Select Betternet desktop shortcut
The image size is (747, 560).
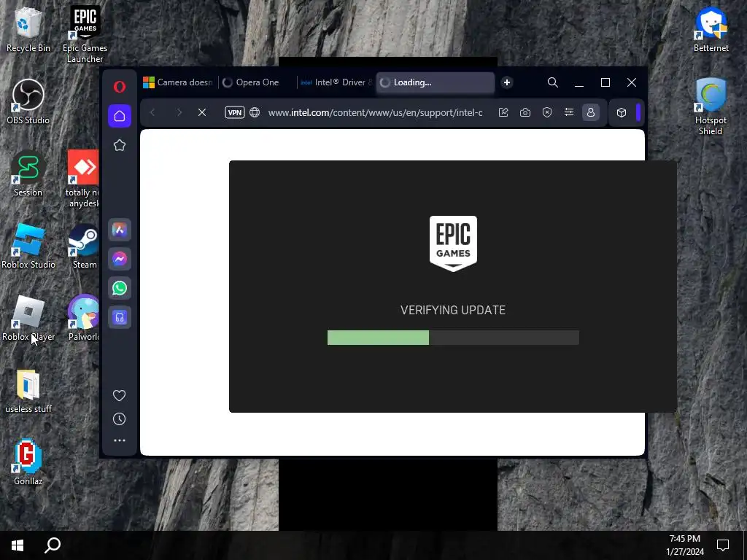(711, 29)
